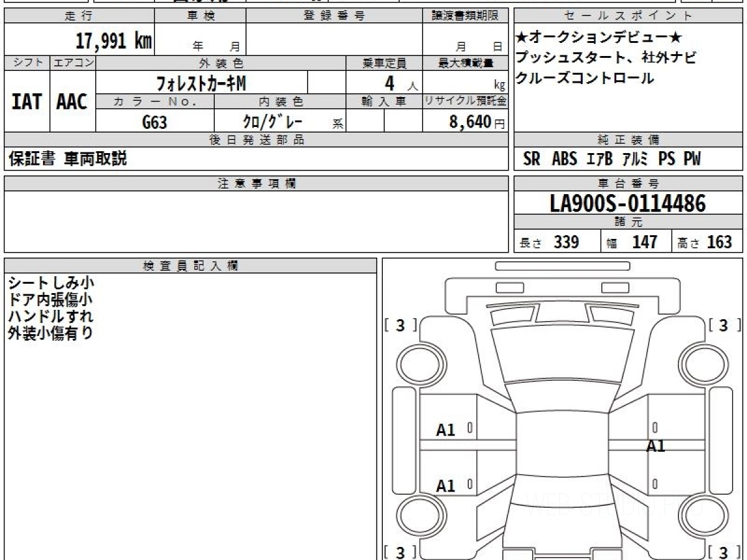Select the 諸元 header
The image size is (747, 560).
(629, 222)
